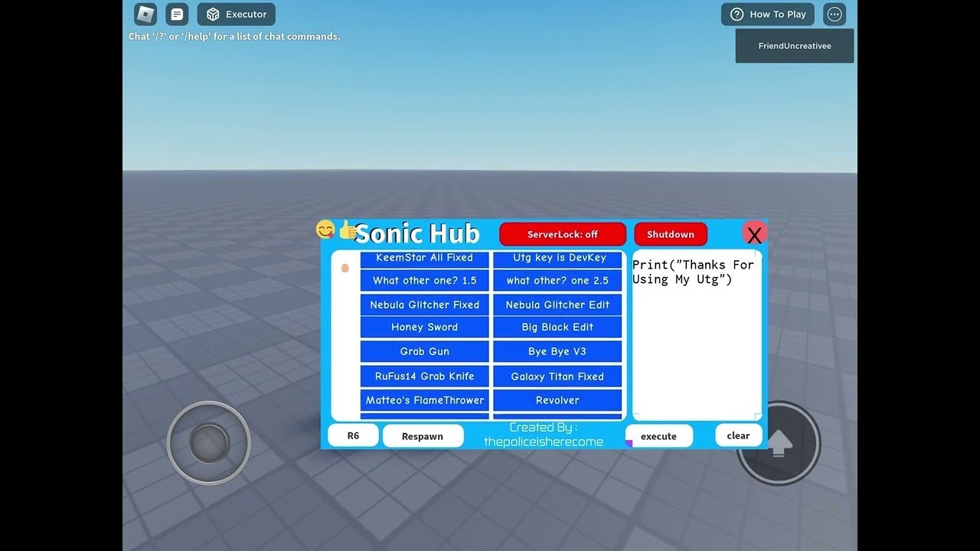Choose the Honey Sword script

click(424, 327)
